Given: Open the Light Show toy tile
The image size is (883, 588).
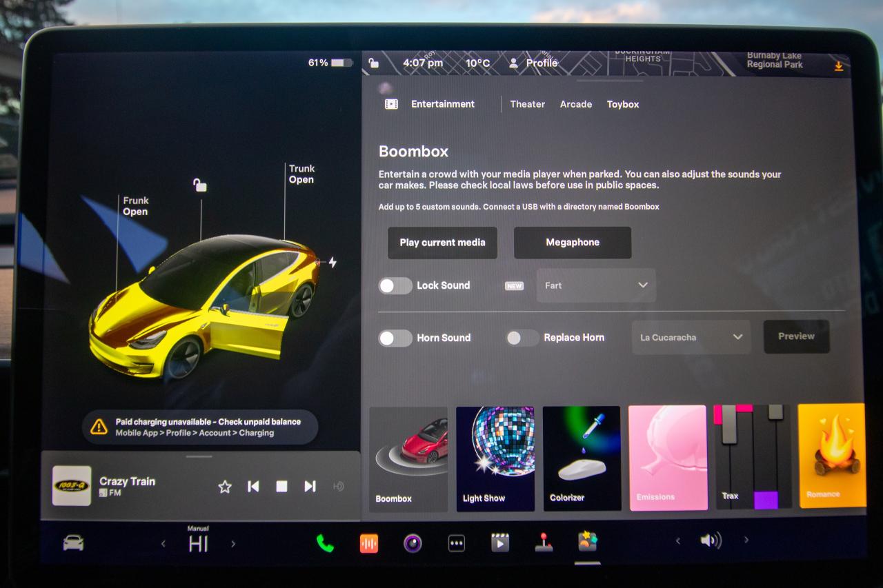Looking at the screenshot, I should click(x=495, y=459).
